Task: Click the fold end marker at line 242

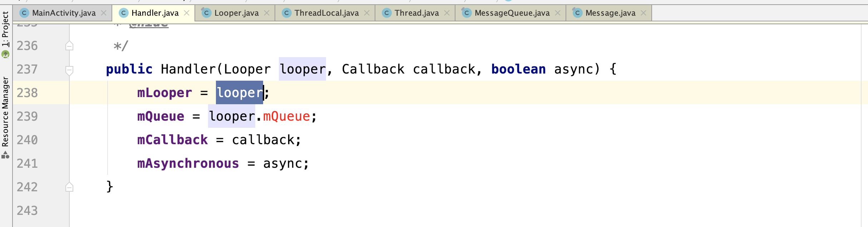Action: pos(69,187)
